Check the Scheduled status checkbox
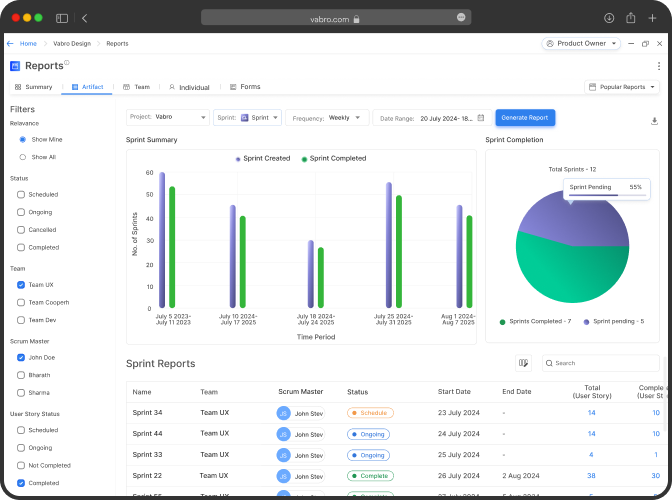 pyautogui.click(x=22, y=195)
